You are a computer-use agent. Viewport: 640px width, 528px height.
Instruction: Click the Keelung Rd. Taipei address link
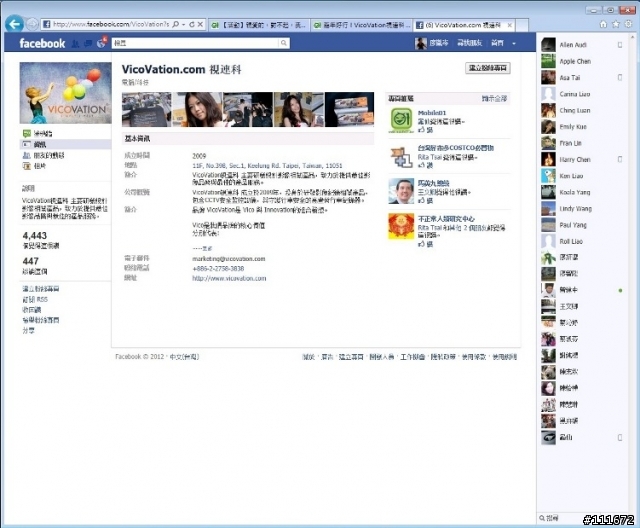tap(267, 166)
